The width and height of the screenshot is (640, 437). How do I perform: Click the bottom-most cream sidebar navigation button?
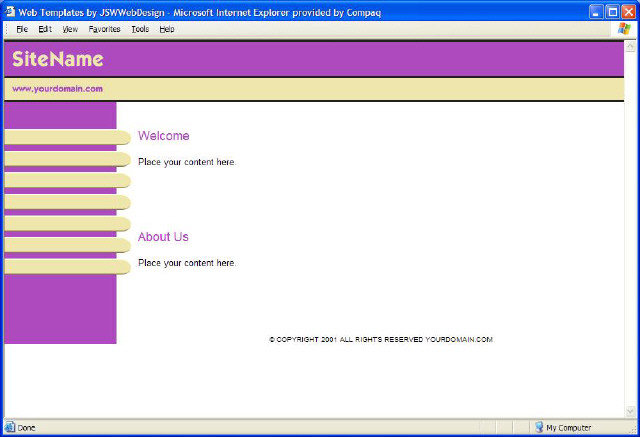click(66, 267)
